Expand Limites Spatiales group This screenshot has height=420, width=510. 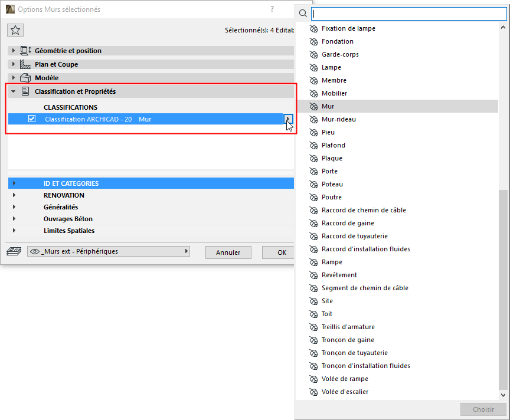14,230
